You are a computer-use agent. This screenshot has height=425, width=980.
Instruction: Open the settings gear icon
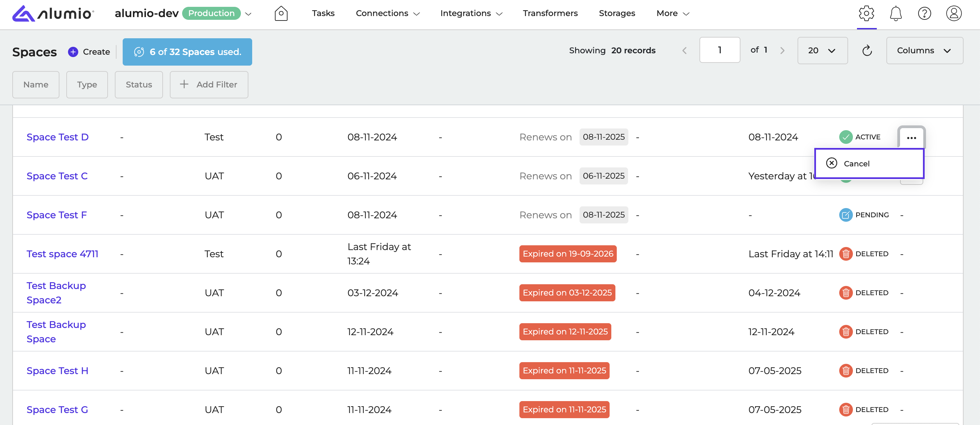[866, 13]
